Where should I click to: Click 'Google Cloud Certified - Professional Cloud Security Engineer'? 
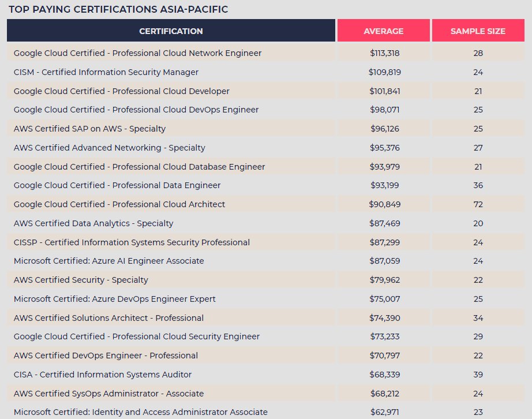[136, 336]
